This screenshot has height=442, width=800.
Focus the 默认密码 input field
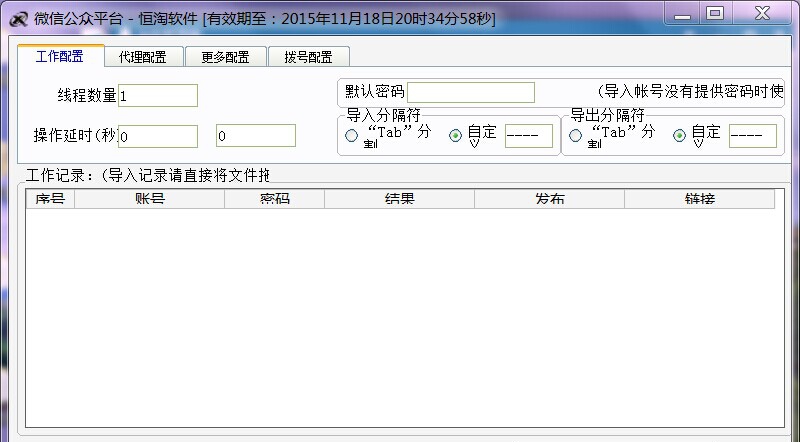[471, 92]
